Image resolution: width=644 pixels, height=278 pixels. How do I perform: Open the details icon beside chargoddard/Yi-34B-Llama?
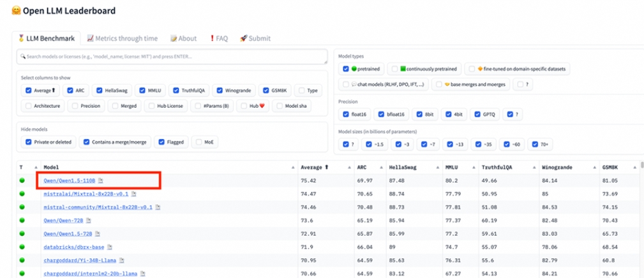tap(122, 260)
